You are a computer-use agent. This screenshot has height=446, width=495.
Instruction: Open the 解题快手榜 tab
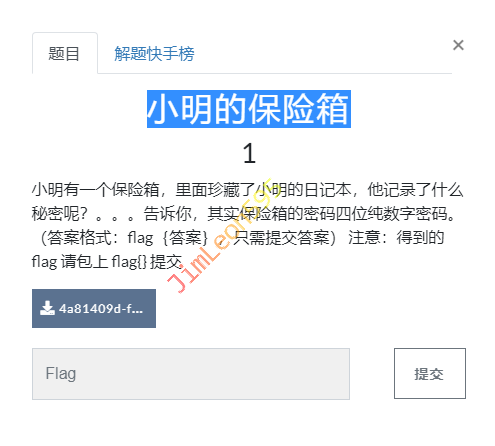154,53
